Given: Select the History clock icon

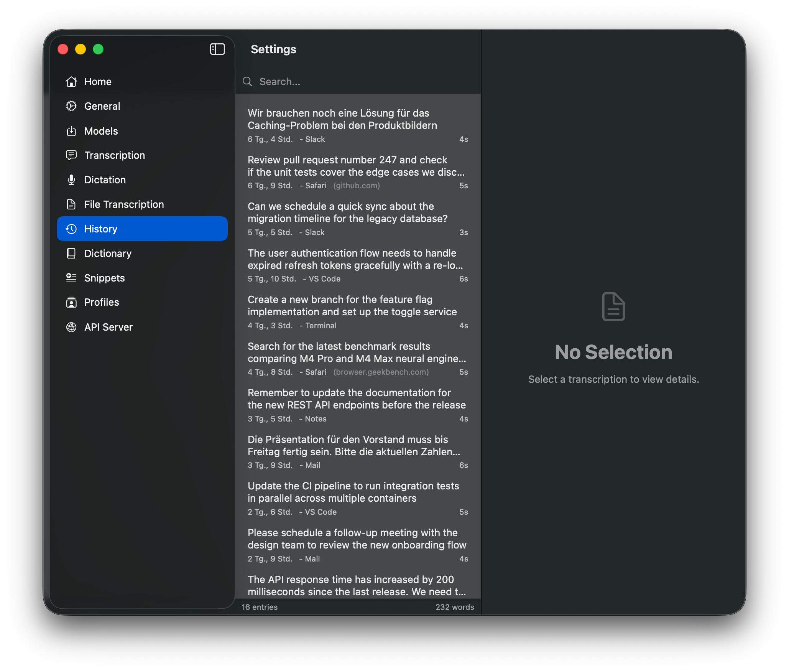Looking at the screenshot, I should point(72,229).
